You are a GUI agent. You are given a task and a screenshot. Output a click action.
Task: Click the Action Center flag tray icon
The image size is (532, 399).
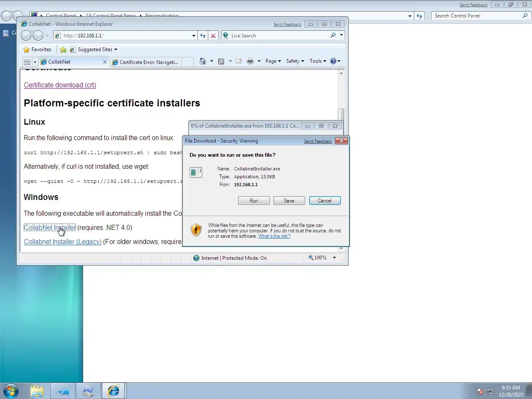point(480,391)
